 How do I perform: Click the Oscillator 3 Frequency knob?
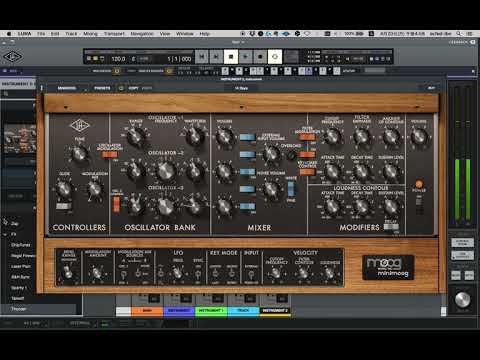166,206
